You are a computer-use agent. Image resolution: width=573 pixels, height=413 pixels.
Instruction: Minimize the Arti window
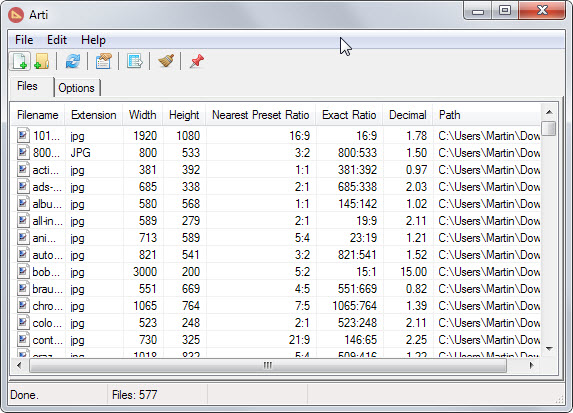tap(478, 11)
